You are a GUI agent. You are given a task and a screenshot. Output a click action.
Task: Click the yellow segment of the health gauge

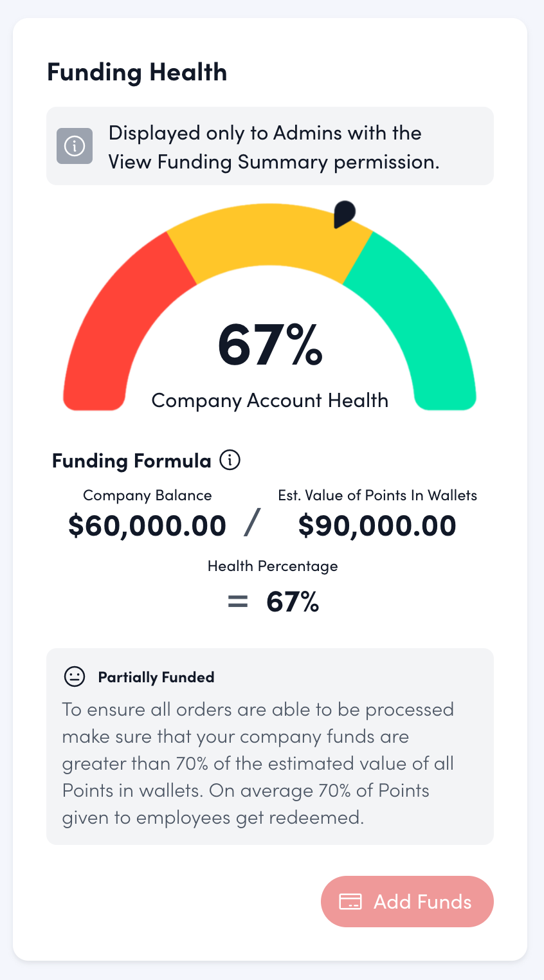click(270, 238)
